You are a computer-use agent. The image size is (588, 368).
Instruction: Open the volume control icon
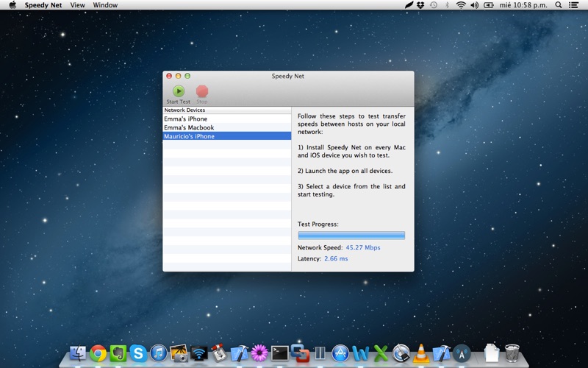474,5
